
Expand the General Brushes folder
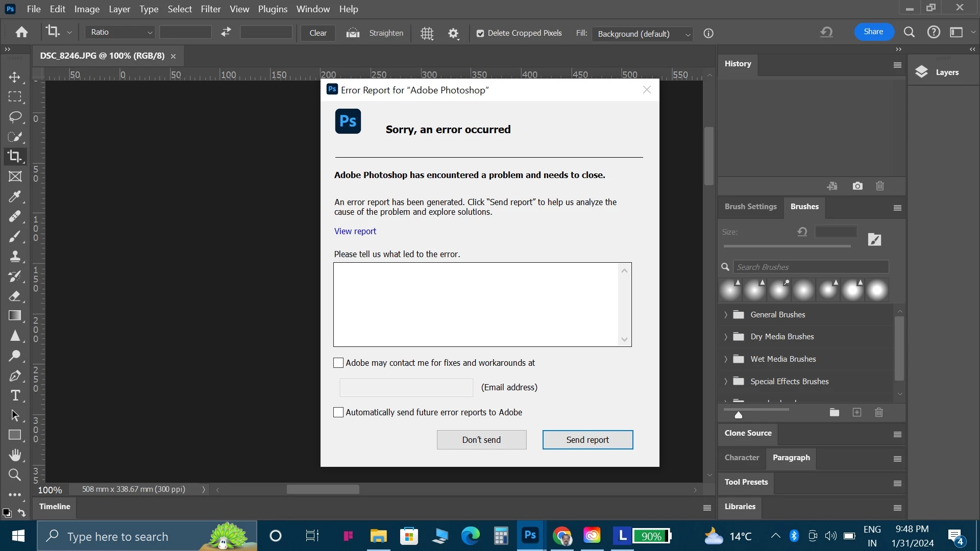click(725, 315)
